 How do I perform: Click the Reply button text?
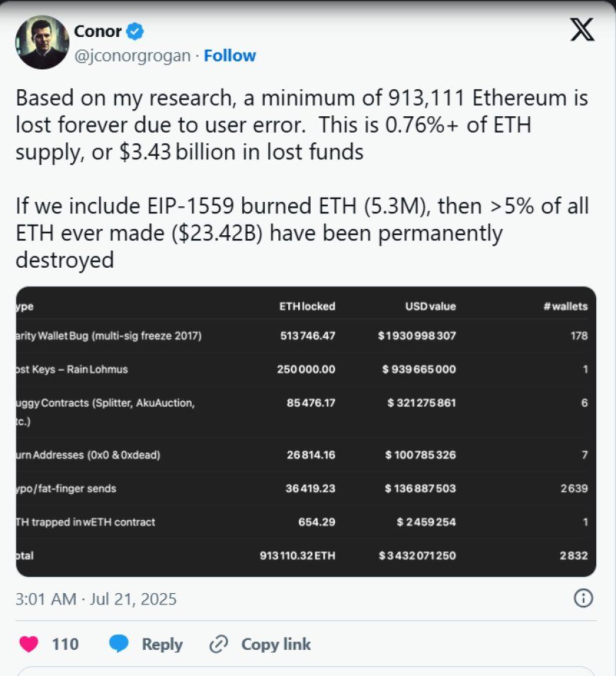(162, 644)
